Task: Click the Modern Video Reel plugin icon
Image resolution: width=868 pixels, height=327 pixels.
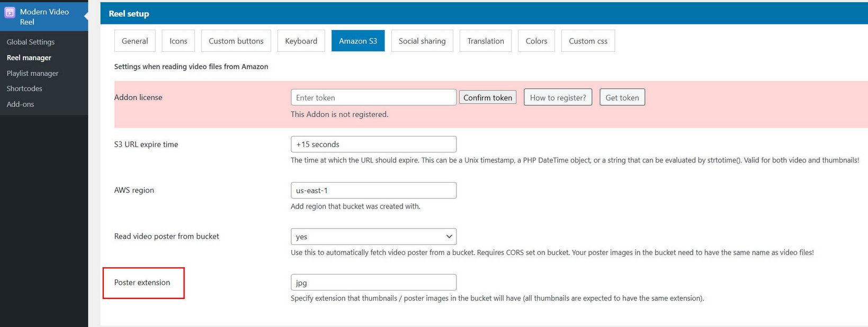Action: (x=10, y=13)
